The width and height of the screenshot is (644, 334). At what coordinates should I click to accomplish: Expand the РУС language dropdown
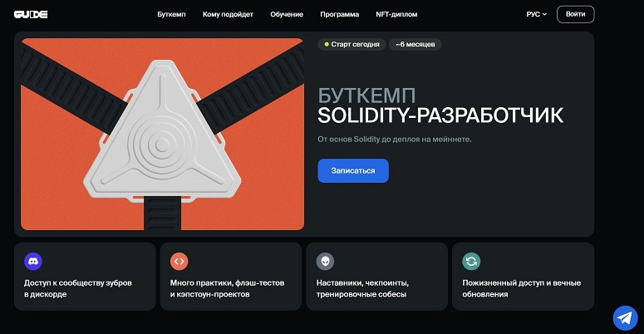click(537, 14)
